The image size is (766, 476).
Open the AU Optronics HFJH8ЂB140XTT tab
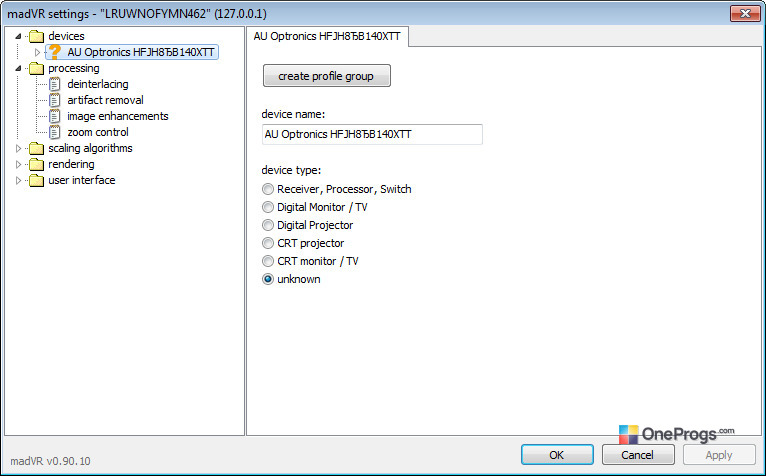pyautogui.click(x=327, y=37)
